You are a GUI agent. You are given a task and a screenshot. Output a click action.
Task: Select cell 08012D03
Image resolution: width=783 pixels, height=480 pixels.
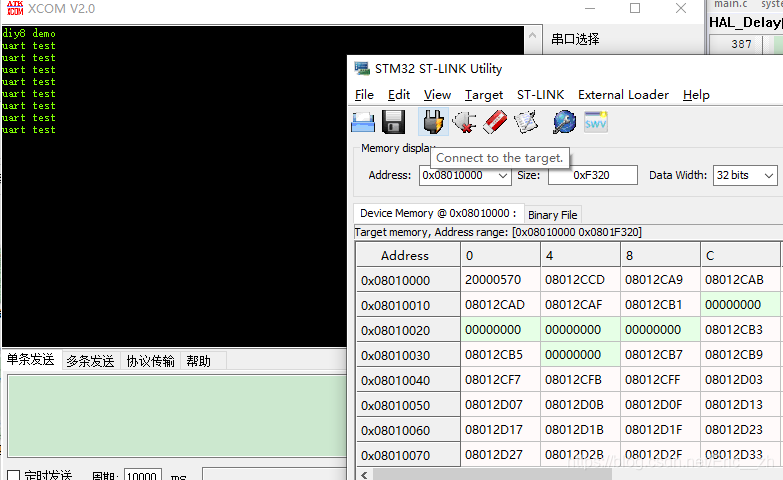point(741,380)
